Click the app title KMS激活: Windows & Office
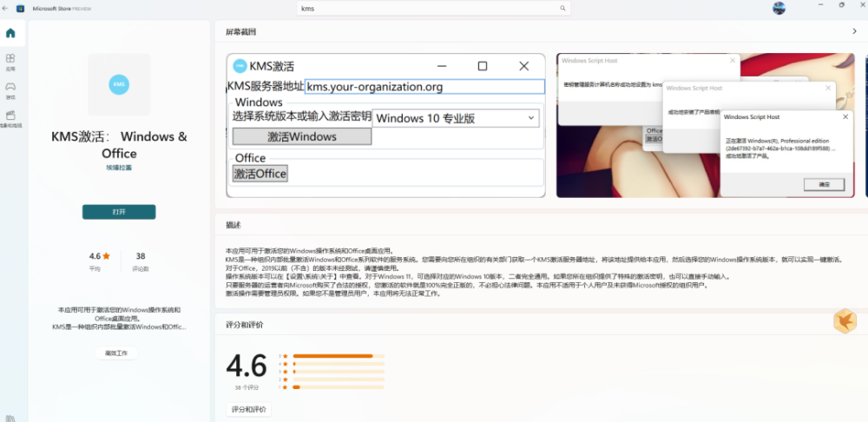Screen dimensions: 868x422 pos(119,144)
